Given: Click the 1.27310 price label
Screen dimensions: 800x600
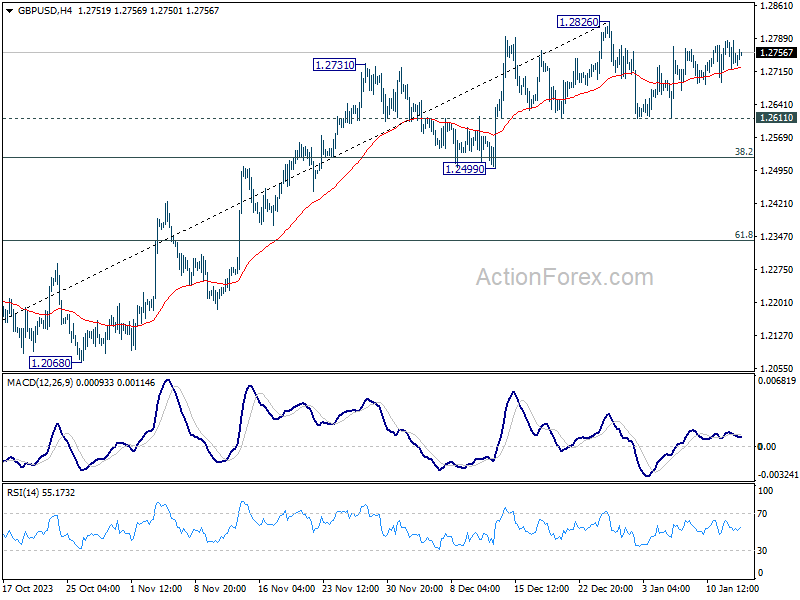Looking at the screenshot, I should 335,65.
